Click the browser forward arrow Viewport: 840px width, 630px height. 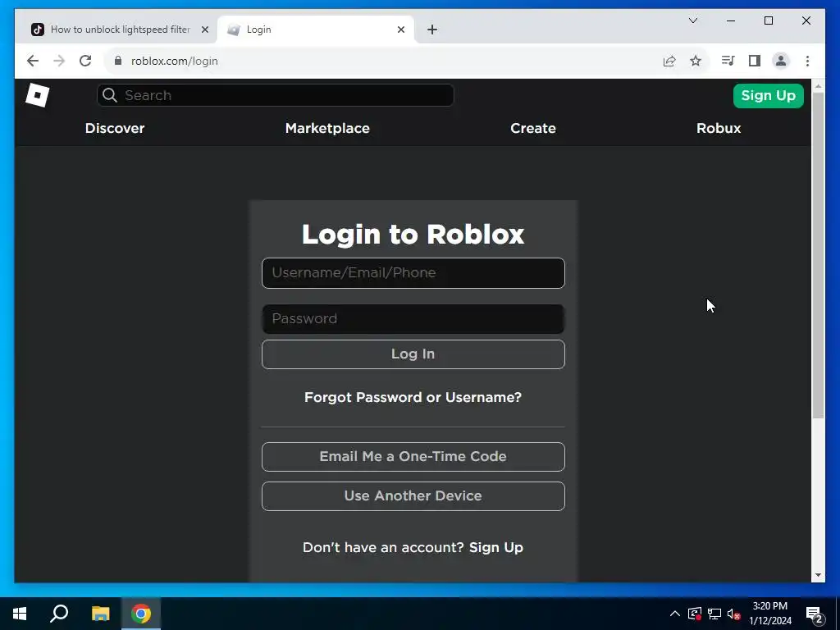pyautogui.click(x=59, y=61)
